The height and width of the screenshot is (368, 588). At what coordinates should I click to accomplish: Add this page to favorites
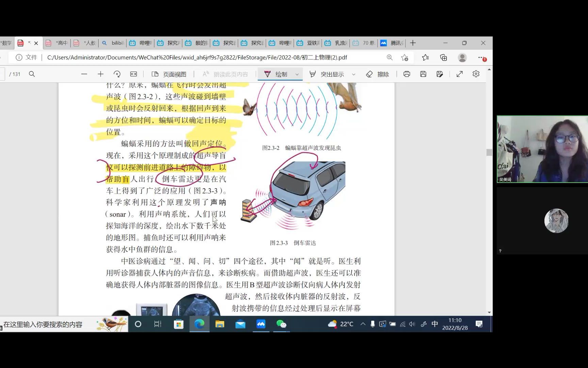[x=405, y=58]
